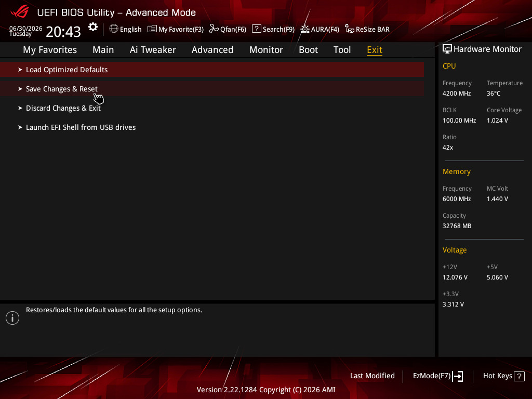Click the Memory section heading

point(457,171)
